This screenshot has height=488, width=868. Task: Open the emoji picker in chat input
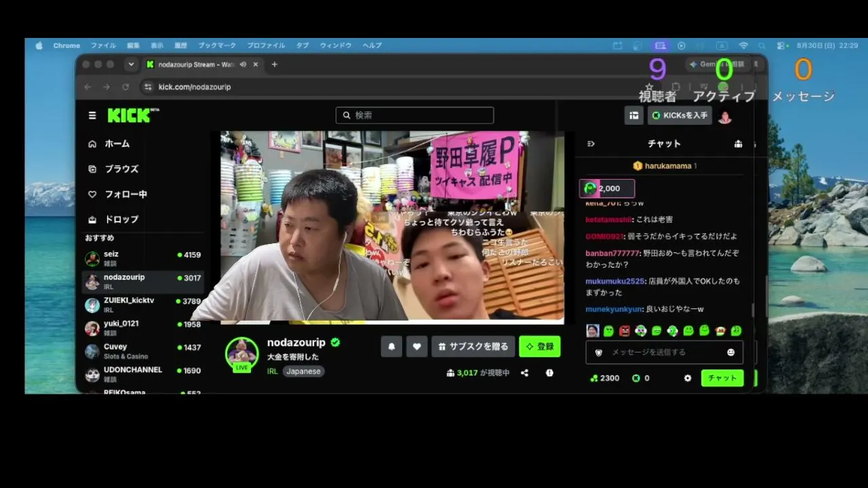click(731, 352)
